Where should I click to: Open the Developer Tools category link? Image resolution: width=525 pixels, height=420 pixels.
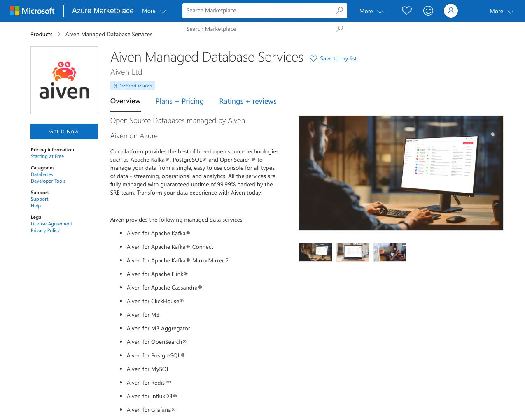[48, 181]
